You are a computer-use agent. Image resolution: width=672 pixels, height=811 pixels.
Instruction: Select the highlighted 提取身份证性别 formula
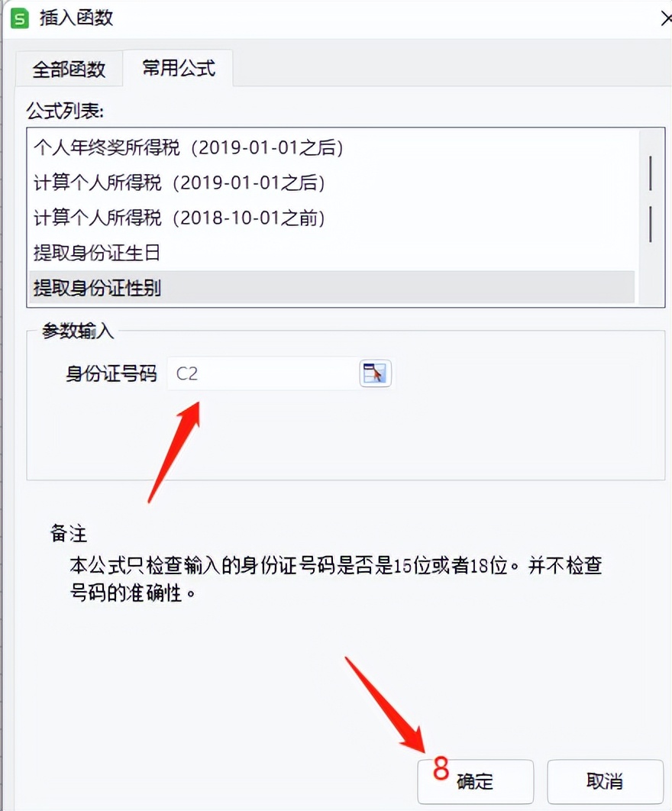(331, 288)
